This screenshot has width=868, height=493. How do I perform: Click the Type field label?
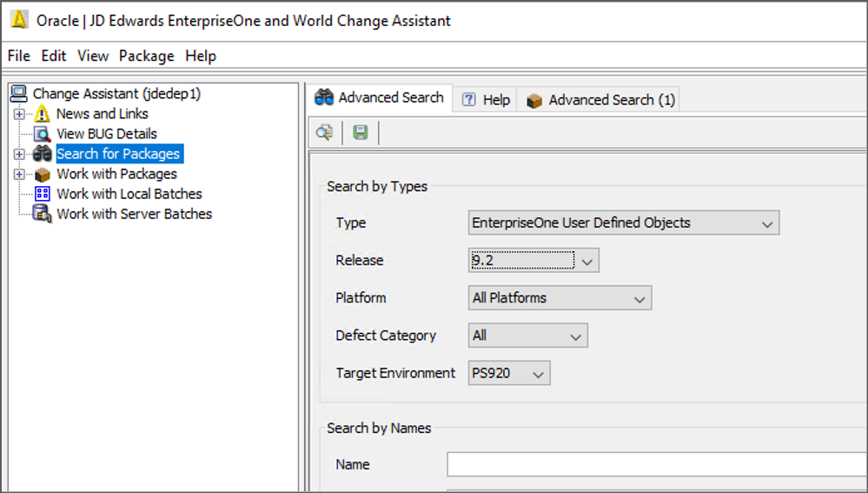click(351, 223)
